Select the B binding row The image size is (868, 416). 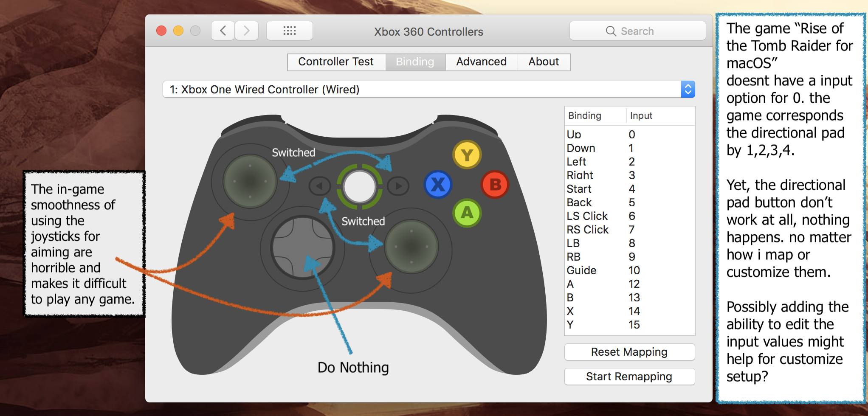tap(629, 298)
